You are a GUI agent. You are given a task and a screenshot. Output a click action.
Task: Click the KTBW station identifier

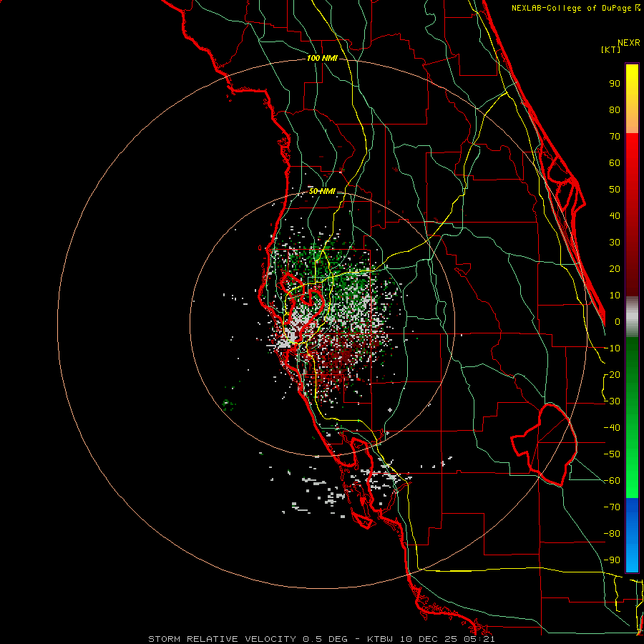pos(380,639)
